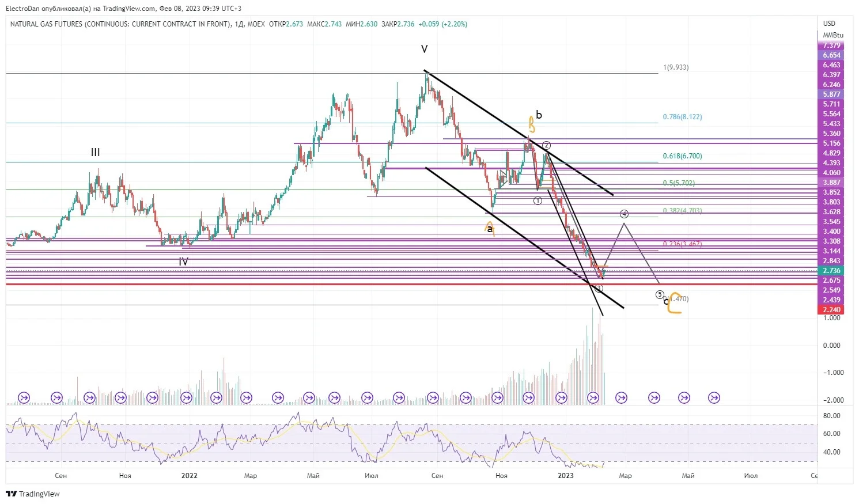This screenshot has width=859, height=504.
Task: Select the Fibonacci 0.236(3.467) level label
Action: point(682,244)
